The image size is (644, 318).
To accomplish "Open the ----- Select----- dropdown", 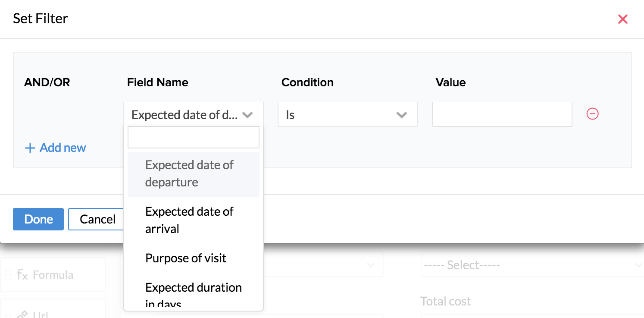I will click(x=530, y=265).
